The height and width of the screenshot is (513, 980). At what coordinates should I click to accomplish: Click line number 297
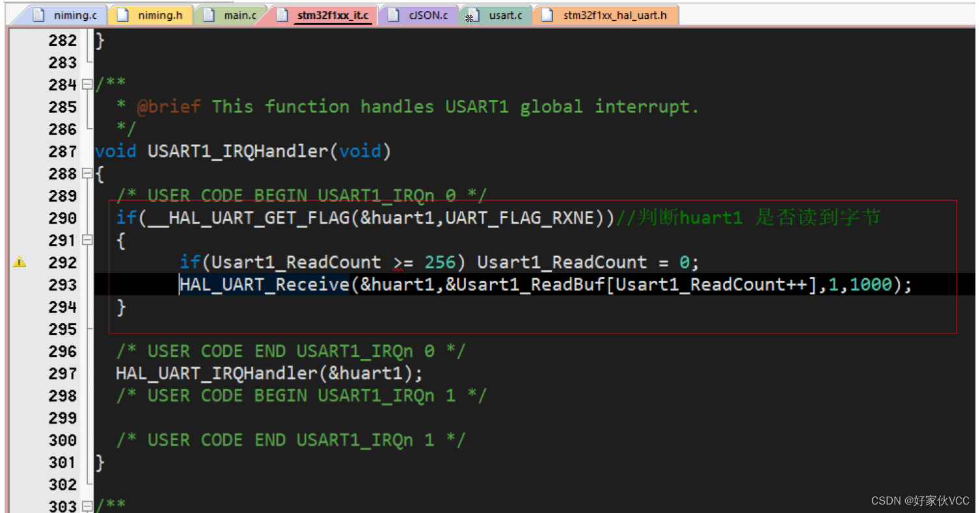(x=62, y=373)
